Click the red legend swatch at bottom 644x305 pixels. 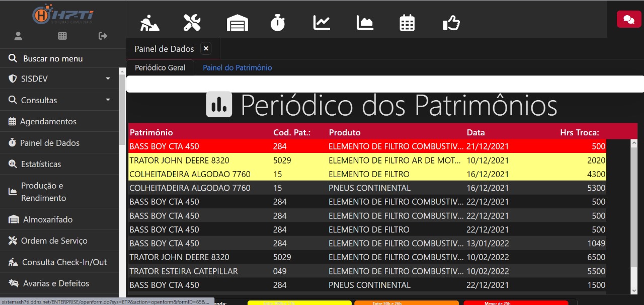click(516, 303)
